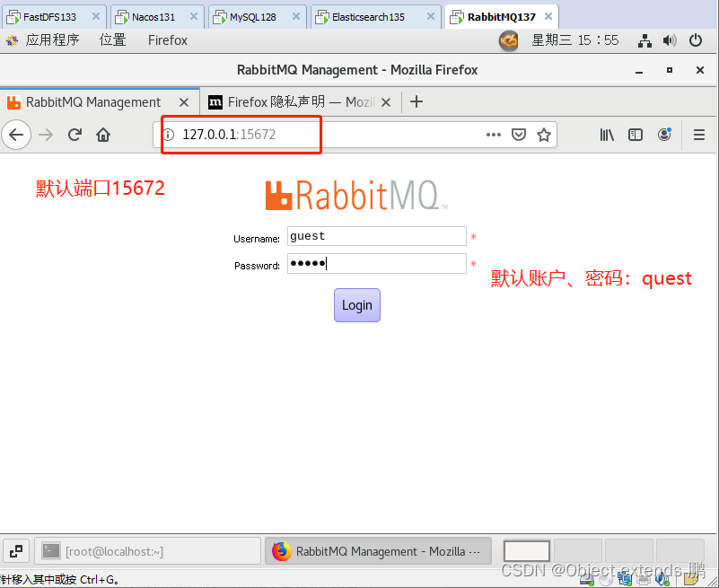Click the Login button
The image size is (719, 588).
pos(357,305)
